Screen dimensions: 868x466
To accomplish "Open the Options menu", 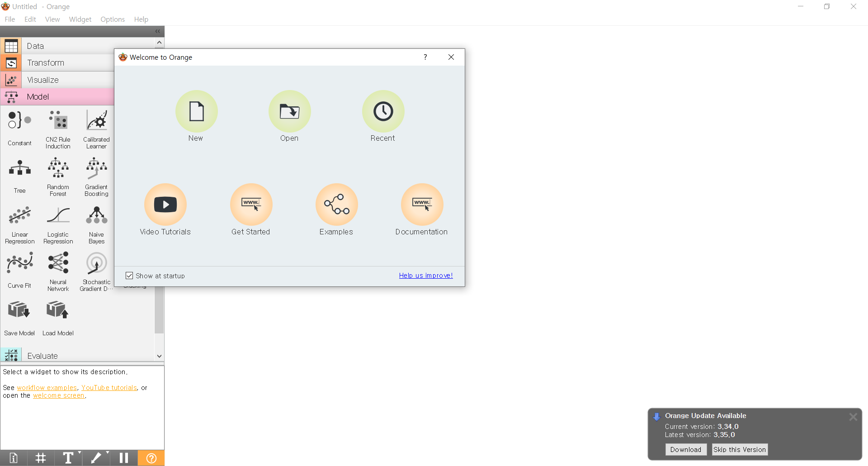I will coord(113,19).
